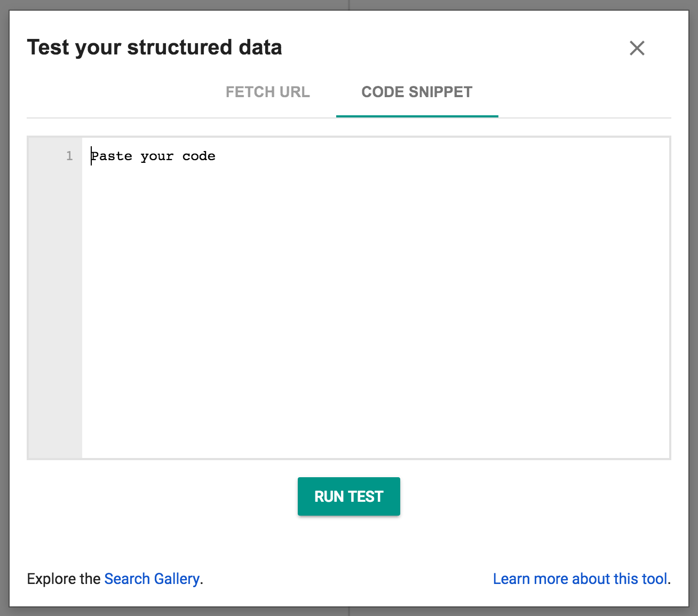The width and height of the screenshot is (698, 616).
Task: Place cursor at start of editor line 1
Action: click(x=91, y=156)
